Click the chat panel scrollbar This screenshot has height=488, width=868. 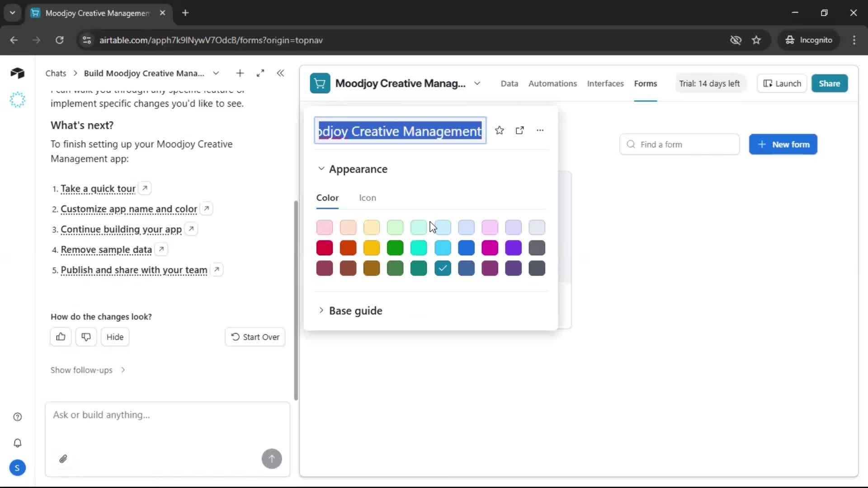pyautogui.click(x=296, y=300)
